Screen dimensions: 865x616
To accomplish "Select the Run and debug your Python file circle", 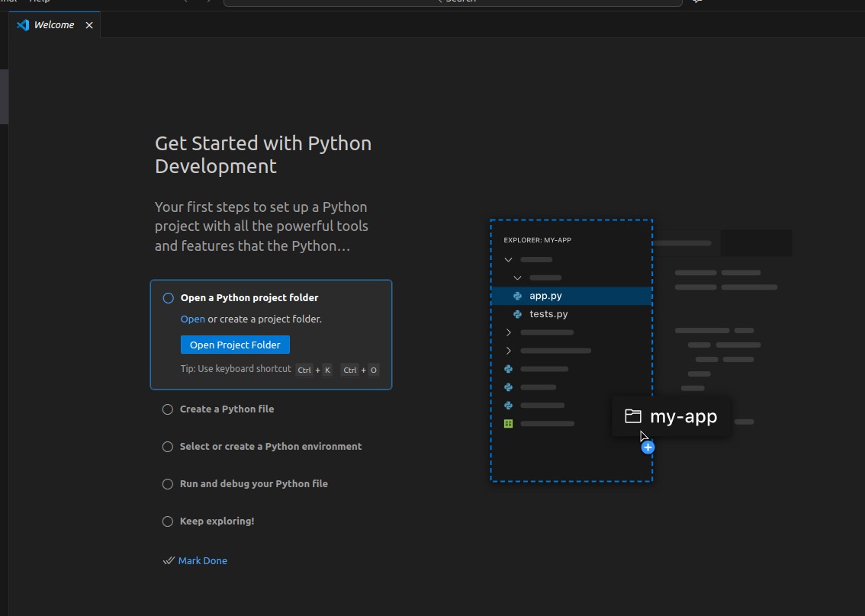I will (167, 483).
